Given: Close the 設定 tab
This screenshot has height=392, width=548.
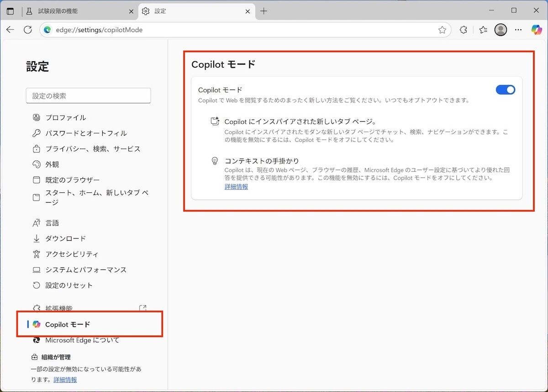Looking at the screenshot, I should [x=248, y=11].
